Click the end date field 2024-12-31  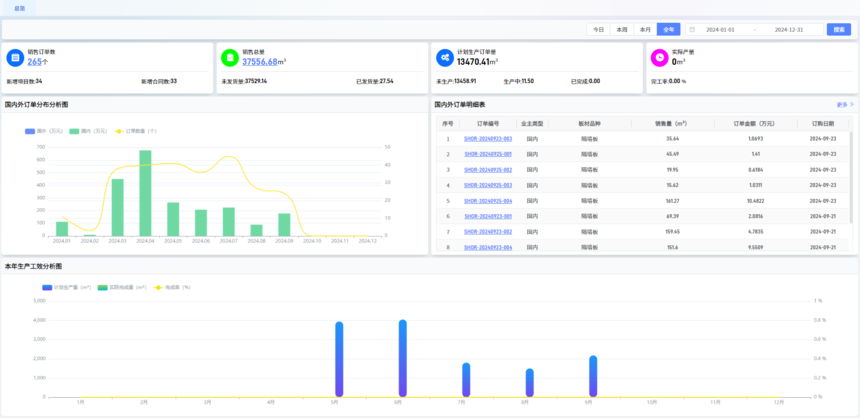[789, 30]
